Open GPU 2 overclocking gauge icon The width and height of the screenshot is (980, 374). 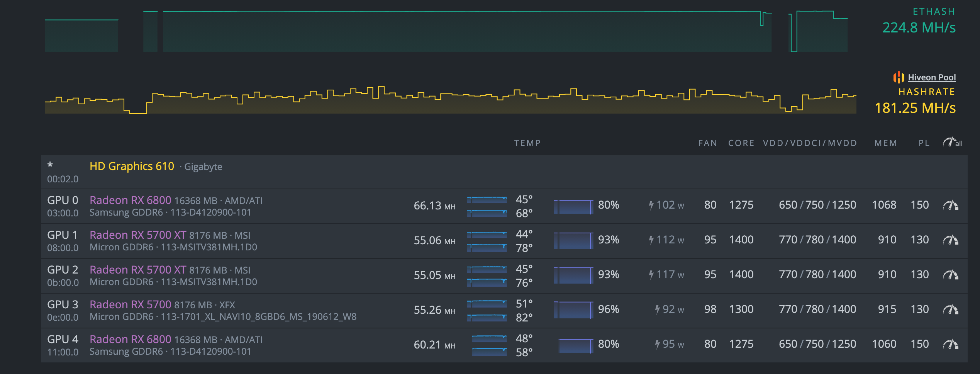click(950, 275)
